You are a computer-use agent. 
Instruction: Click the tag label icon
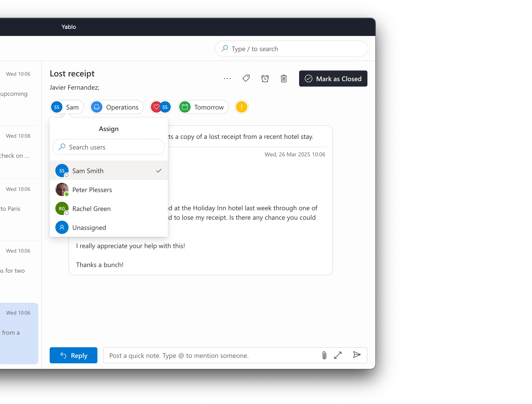coord(246,79)
